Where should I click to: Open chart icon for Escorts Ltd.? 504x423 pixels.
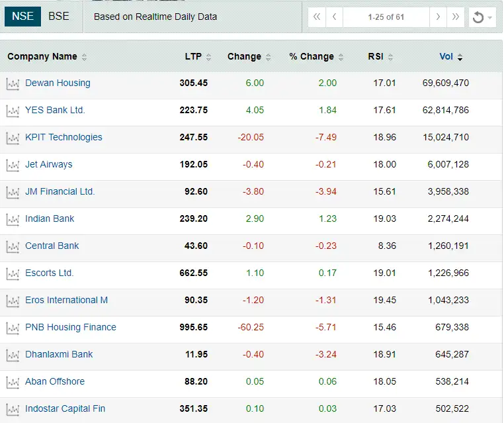pyautogui.click(x=13, y=274)
